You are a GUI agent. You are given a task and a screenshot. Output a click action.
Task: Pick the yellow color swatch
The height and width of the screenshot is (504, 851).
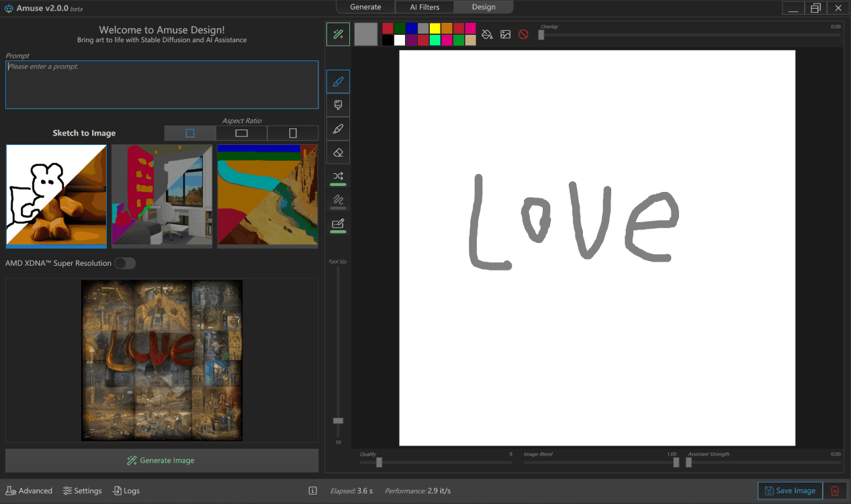pos(435,28)
